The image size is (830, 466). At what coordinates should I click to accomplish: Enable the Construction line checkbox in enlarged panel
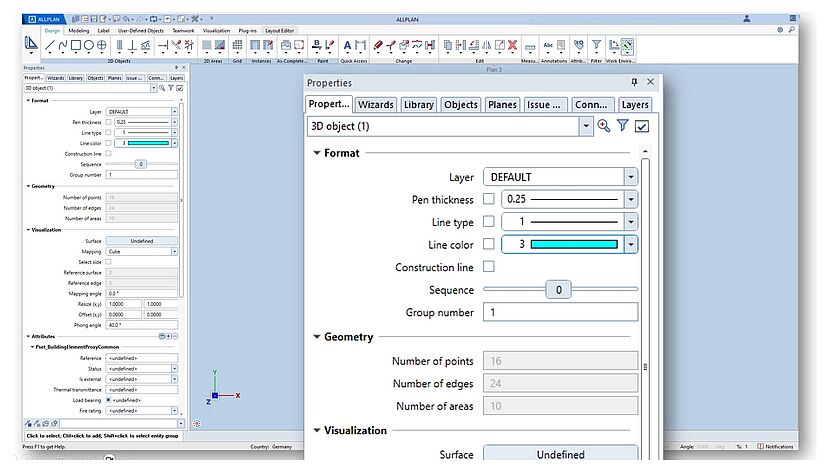489,267
